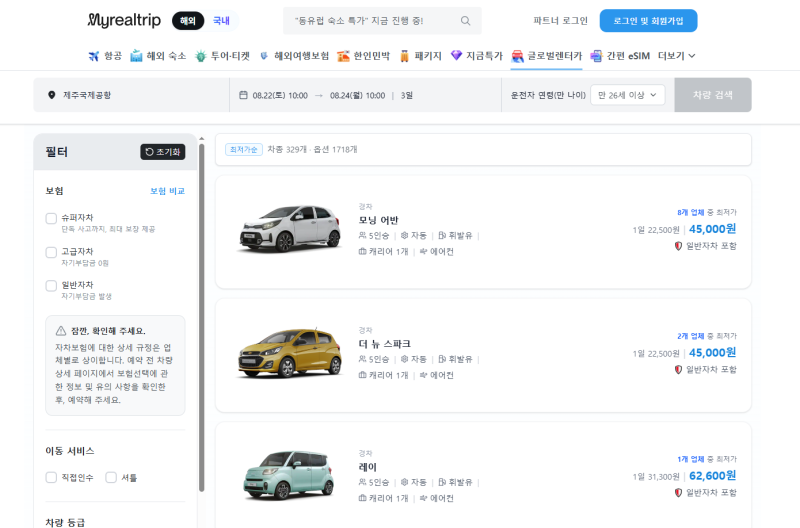Check the 슈퍼자차 insurance checkbox
Screen dimensions: 800x528
[51, 218]
